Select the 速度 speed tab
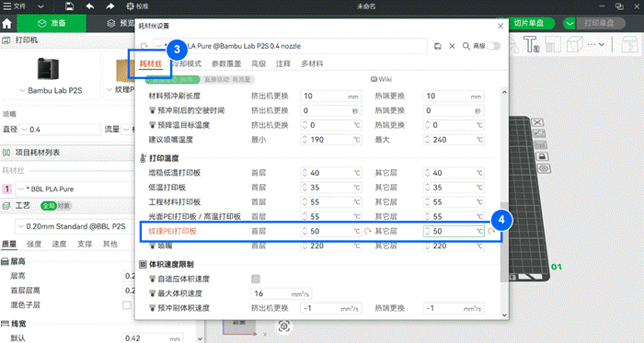 59,244
